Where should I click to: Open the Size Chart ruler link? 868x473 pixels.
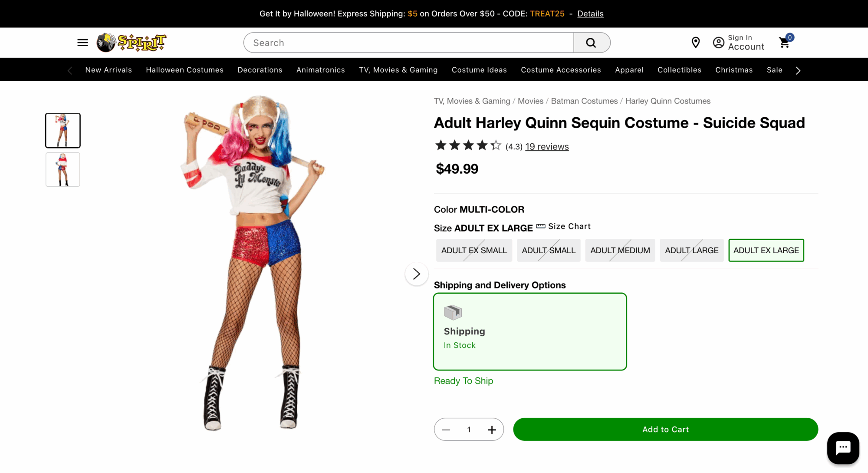click(x=563, y=227)
